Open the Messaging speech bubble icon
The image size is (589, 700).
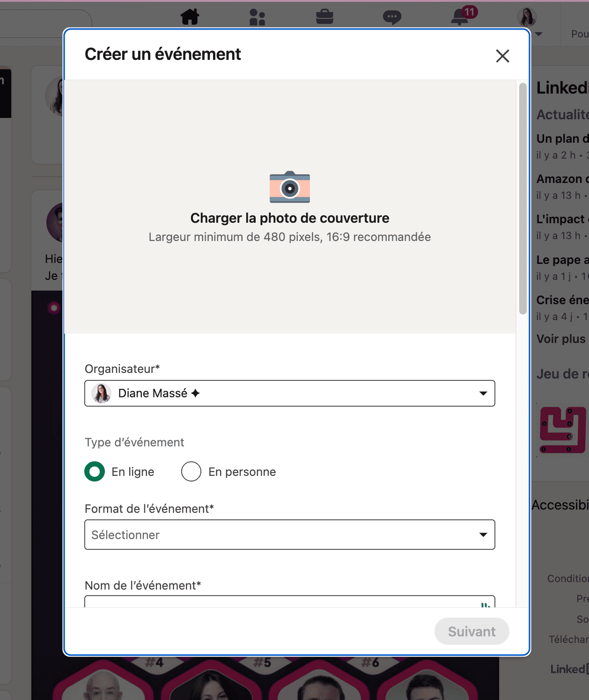click(392, 17)
